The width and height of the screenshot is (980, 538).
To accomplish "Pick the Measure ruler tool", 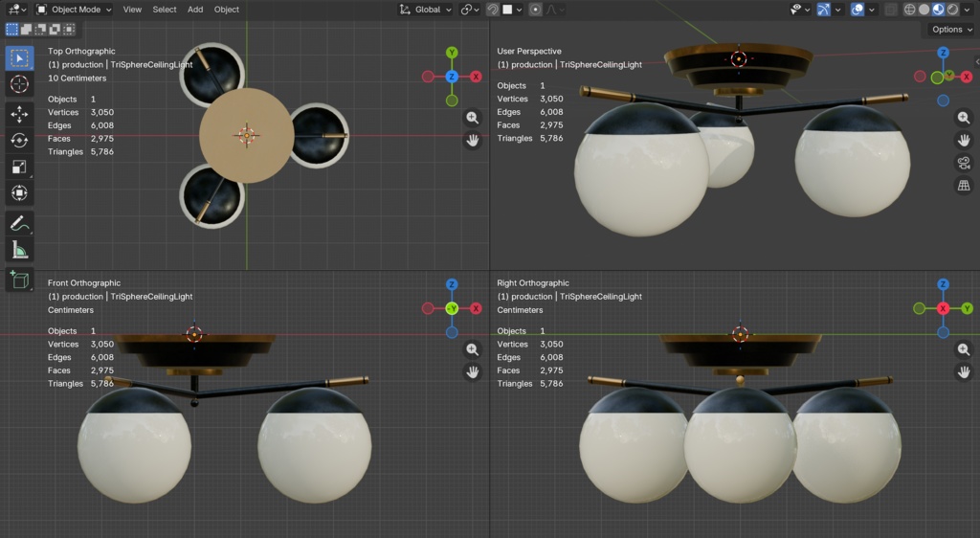I will coord(19,250).
